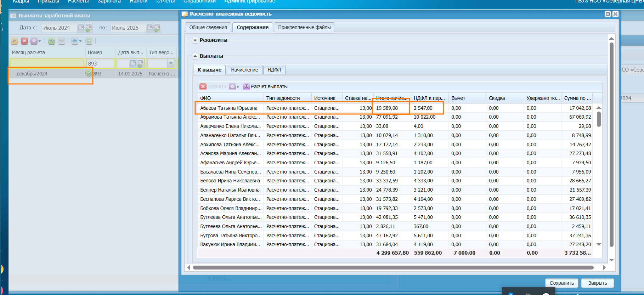This screenshot has width=644, height=295.
Task: Click the red delete icon in payments toolbar
Action: click(x=24, y=41)
